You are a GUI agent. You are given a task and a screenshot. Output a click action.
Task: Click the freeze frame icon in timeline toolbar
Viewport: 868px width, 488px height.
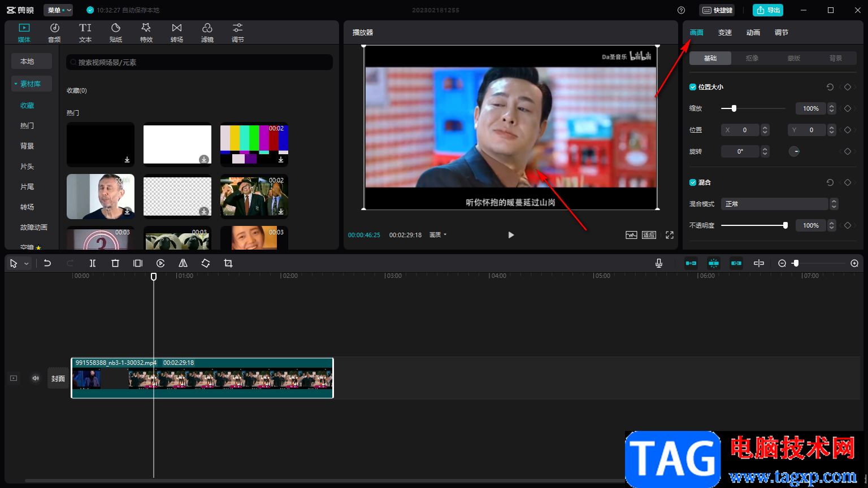(x=138, y=263)
